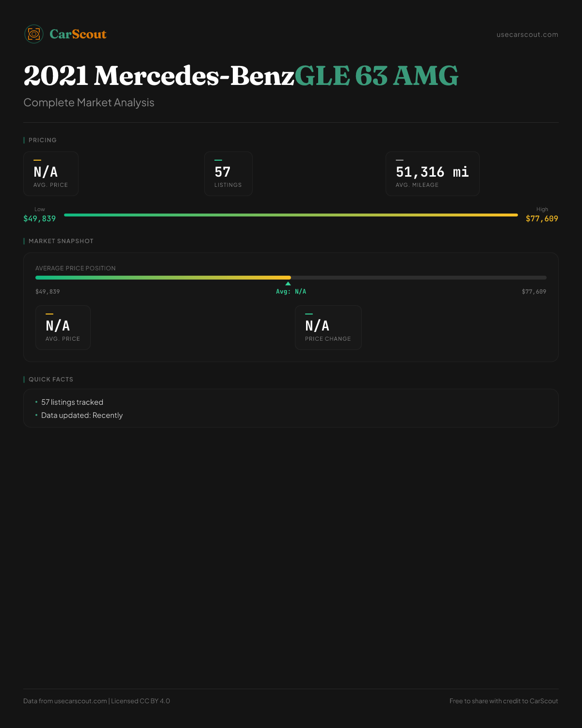
Task: Click the 2021 Mercedes-Benz GLE 63 AMG title
Action: (x=241, y=76)
